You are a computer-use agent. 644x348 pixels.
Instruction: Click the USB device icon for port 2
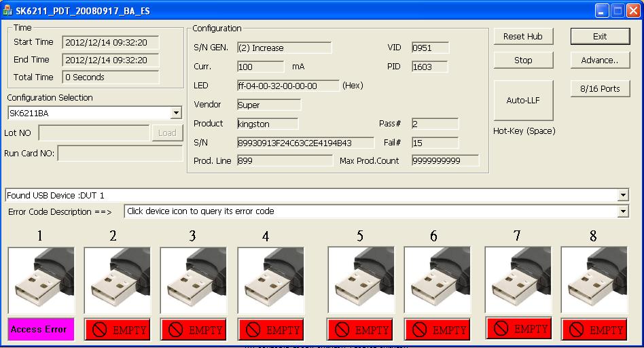[x=118, y=281]
